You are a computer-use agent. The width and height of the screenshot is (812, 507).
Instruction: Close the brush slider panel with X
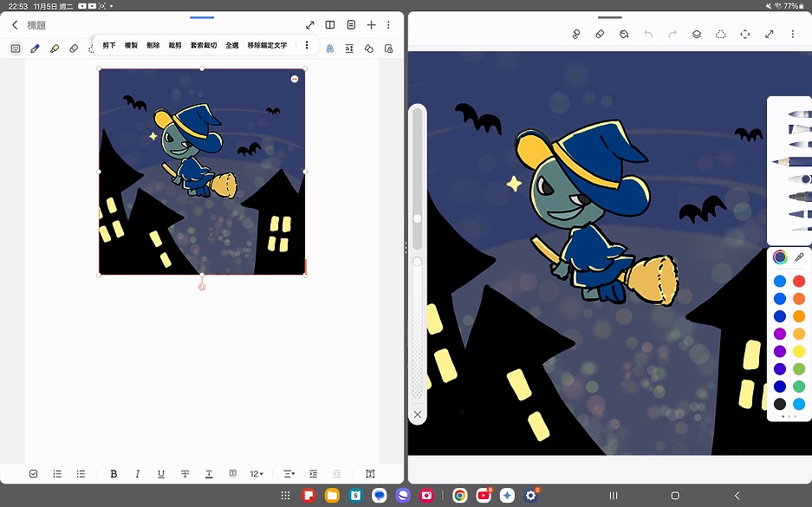(x=418, y=414)
